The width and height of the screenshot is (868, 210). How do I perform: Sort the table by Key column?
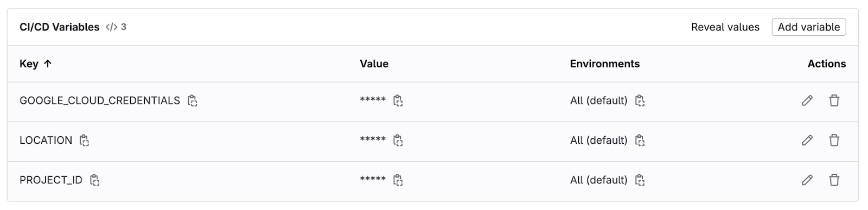35,64
